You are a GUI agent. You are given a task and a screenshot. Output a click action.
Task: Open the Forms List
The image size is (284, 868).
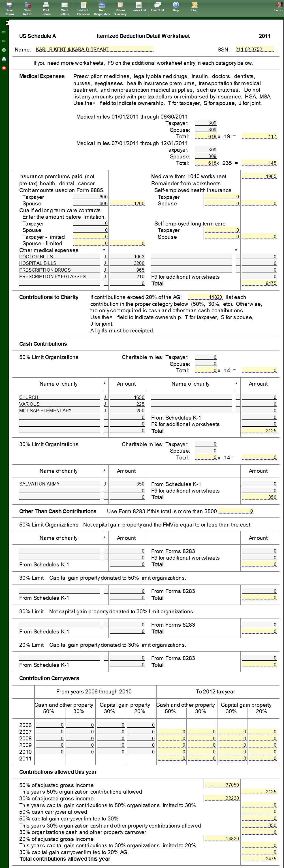[x=139, y=7]
